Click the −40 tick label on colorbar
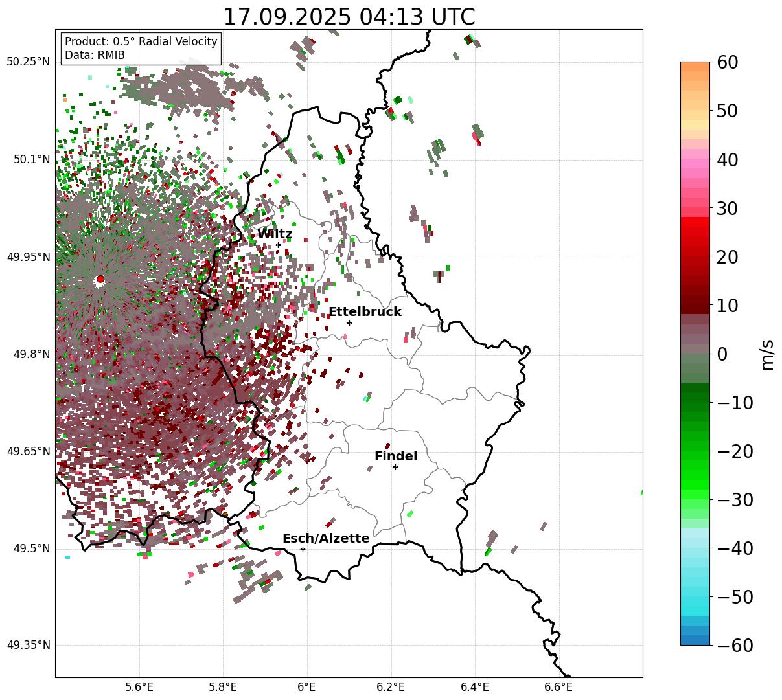 tap(735, 548)
